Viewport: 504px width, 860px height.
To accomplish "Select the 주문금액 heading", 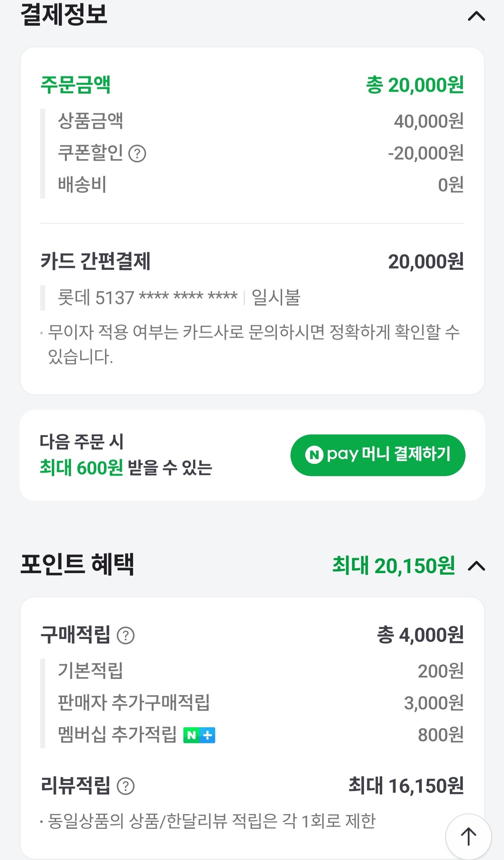I will coord(76,85).
